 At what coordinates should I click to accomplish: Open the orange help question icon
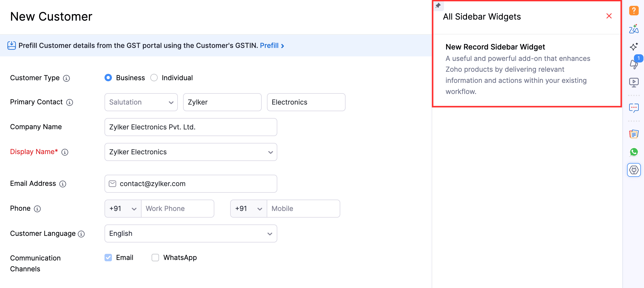(634, 11)
